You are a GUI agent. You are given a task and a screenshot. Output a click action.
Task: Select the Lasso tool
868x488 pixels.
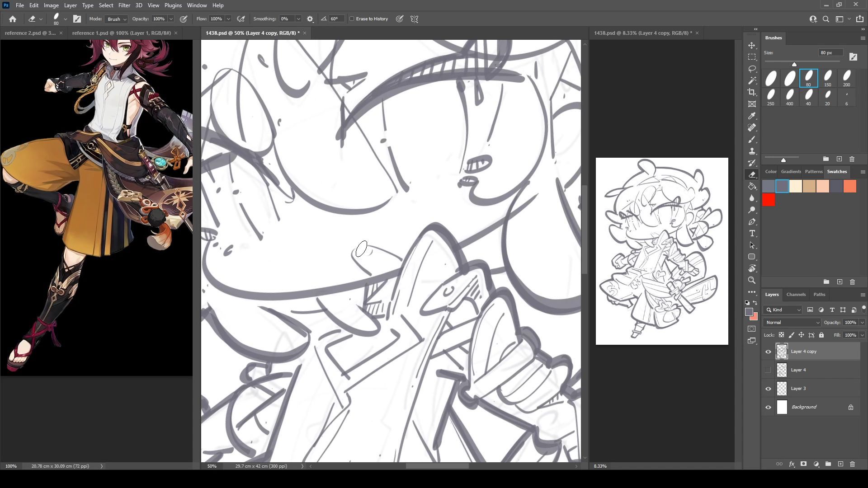pos(752,69)
